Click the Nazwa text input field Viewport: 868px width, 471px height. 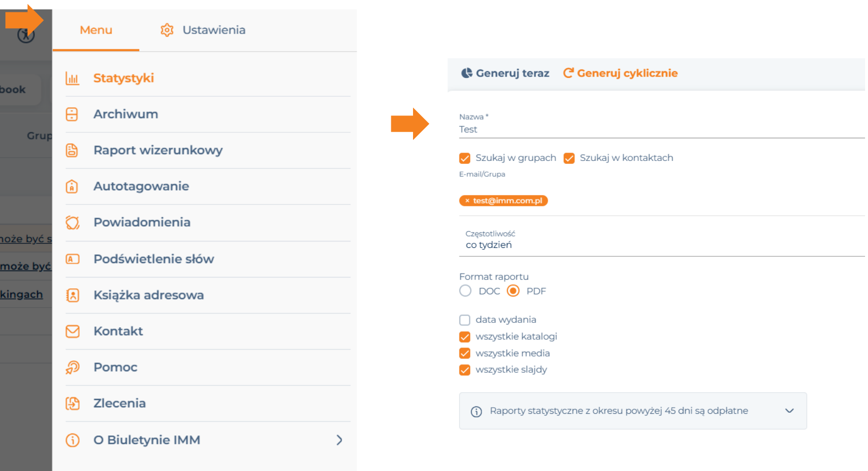[x=662, y=129]
